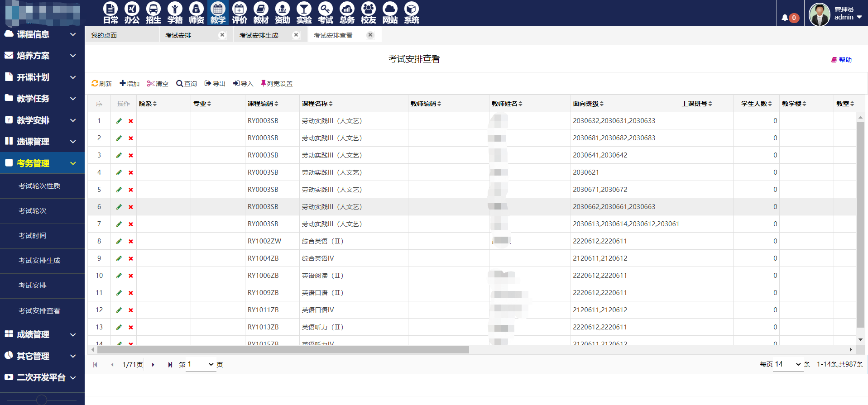
Task: Open 列宽设置 column width settings
Action: (x=277, y=84)
